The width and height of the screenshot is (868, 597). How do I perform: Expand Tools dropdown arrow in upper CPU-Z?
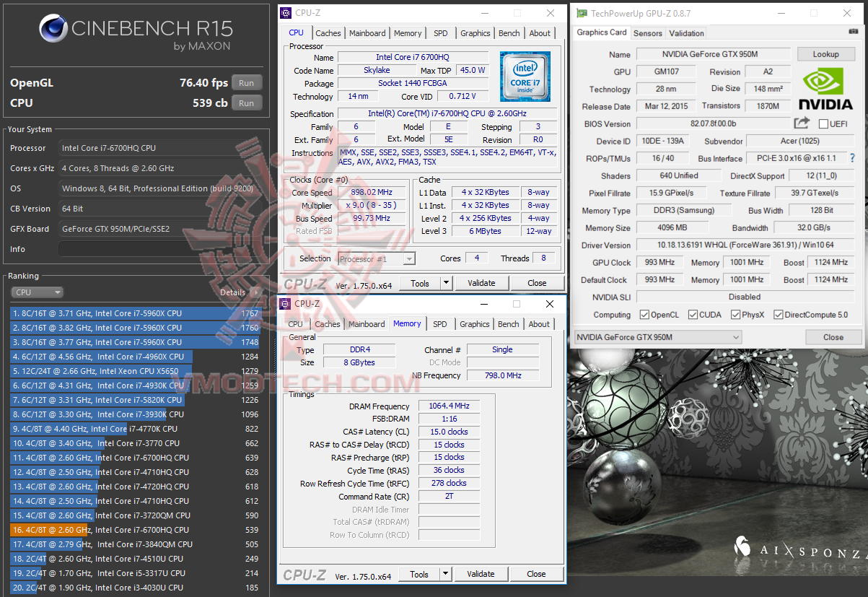point(447,283)
